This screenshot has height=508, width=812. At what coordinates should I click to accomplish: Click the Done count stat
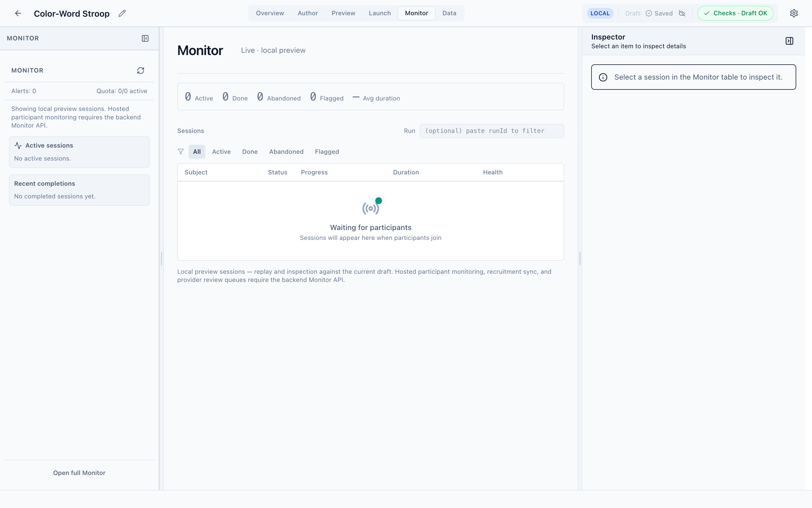click(x=235, y=97)
